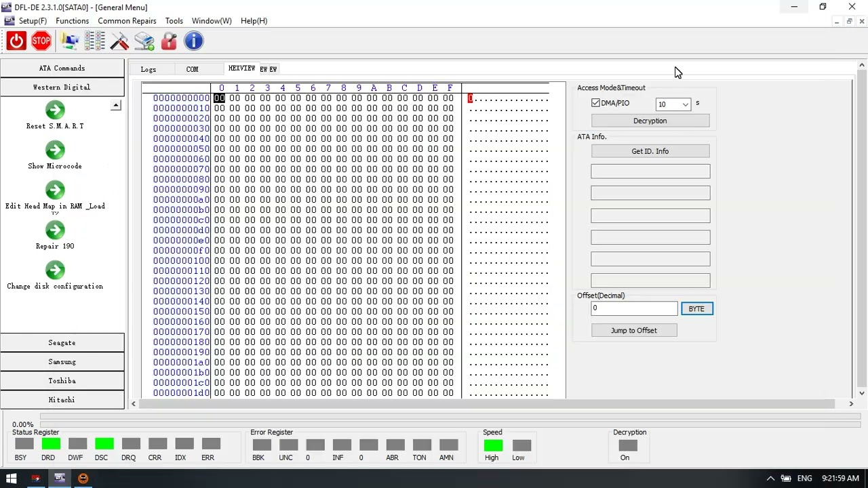The width and height of the screenshot is (868, 488).
Task: Click the Decryption button
Action: click(x=650, y=121)
